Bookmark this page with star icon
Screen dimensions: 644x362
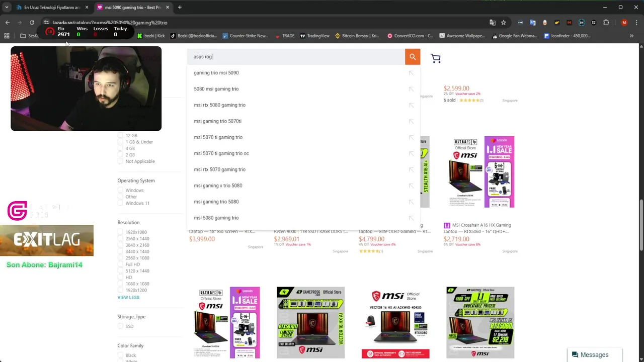[503, 23]
